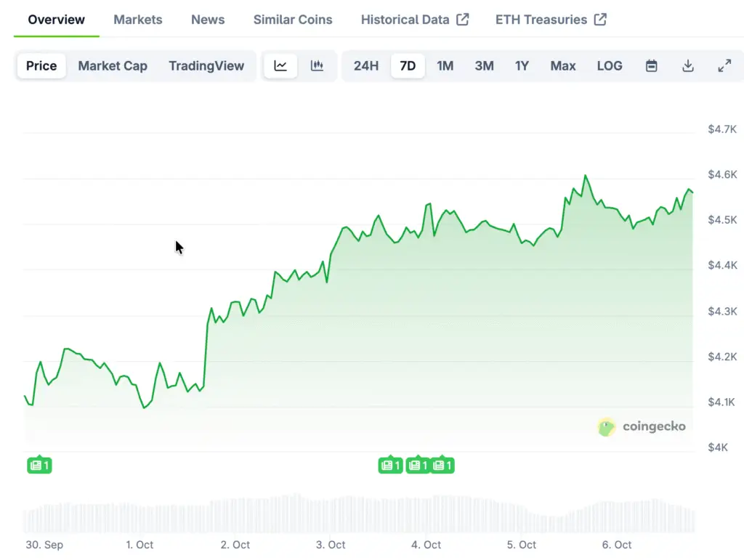Toggle LOG scale on chart

point(610,66)
